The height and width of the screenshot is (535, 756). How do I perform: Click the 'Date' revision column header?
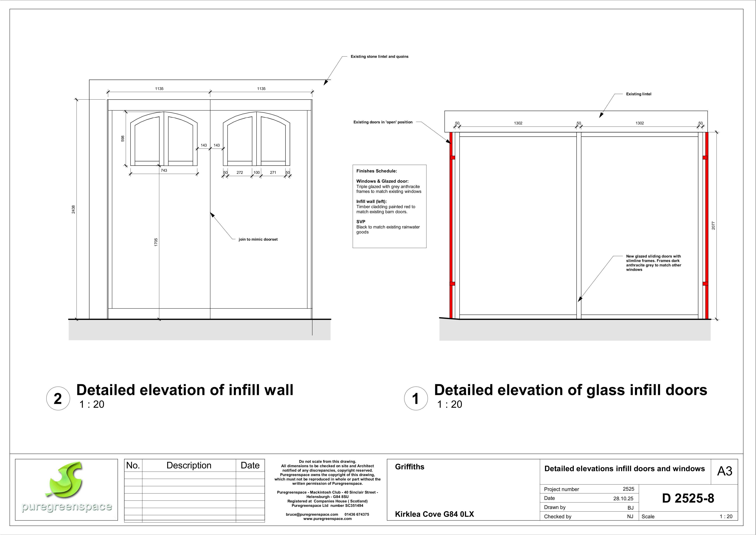(250, 466)
